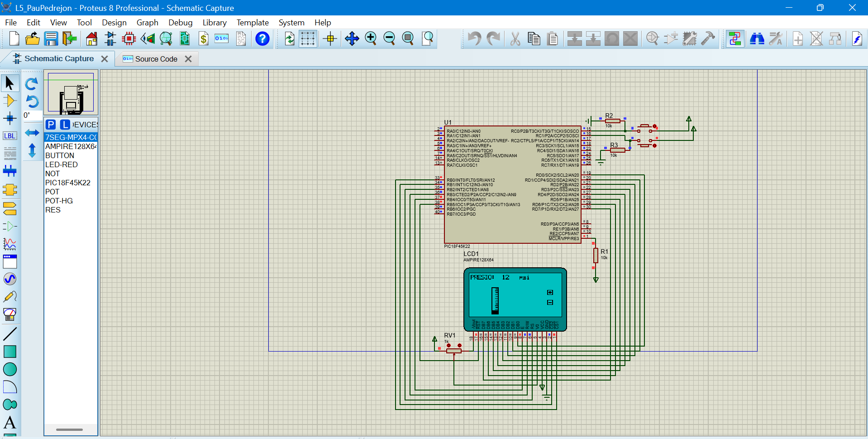Open the PCB Layout chip icon

[x=129, y=39]
